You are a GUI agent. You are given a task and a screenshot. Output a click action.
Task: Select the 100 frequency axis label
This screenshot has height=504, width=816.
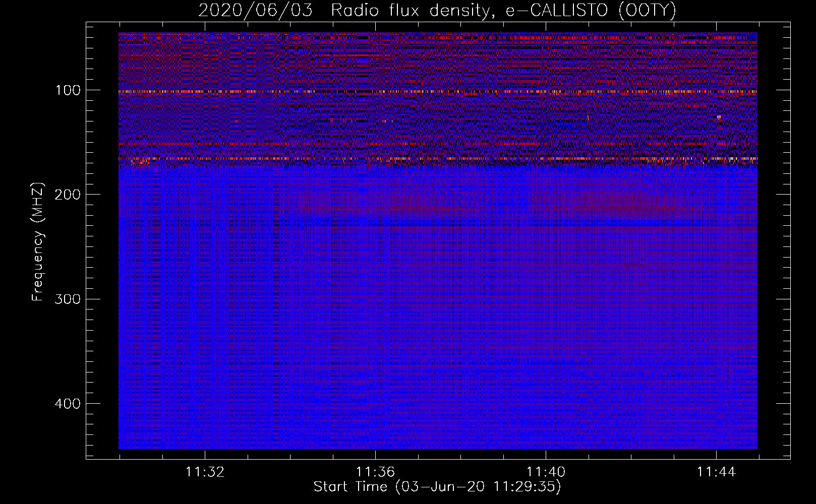point(68,91)
